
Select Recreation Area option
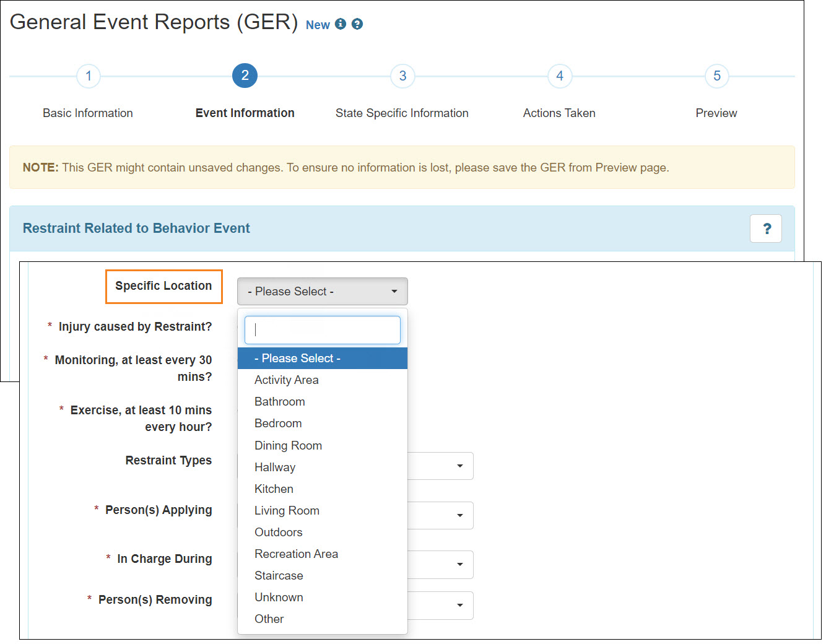(x=323, y=554)
